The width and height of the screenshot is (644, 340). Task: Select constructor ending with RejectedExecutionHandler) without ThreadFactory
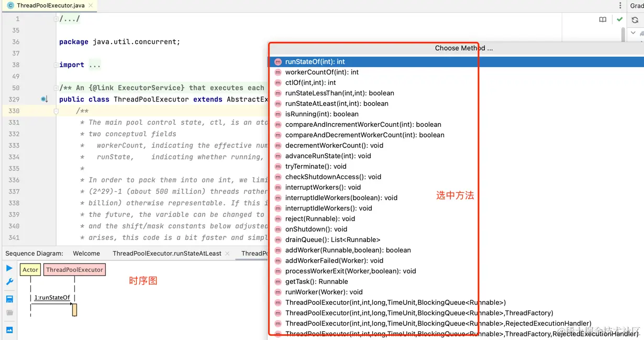tap(457, 324)
